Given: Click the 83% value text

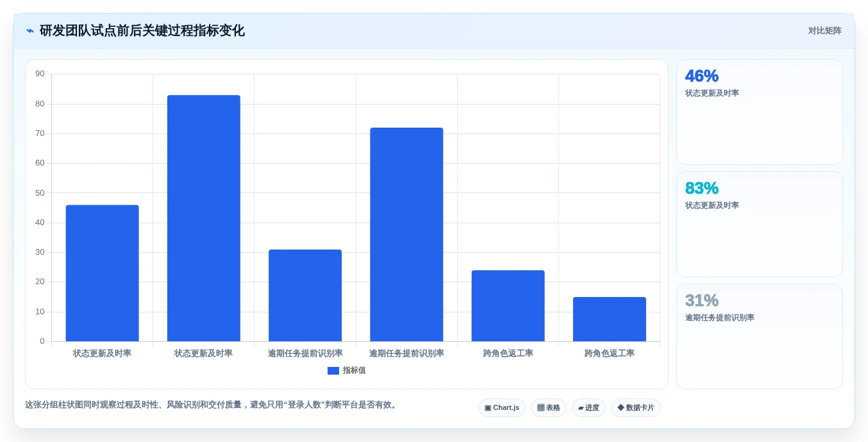Looking at the screenshot, I should 702,189.
